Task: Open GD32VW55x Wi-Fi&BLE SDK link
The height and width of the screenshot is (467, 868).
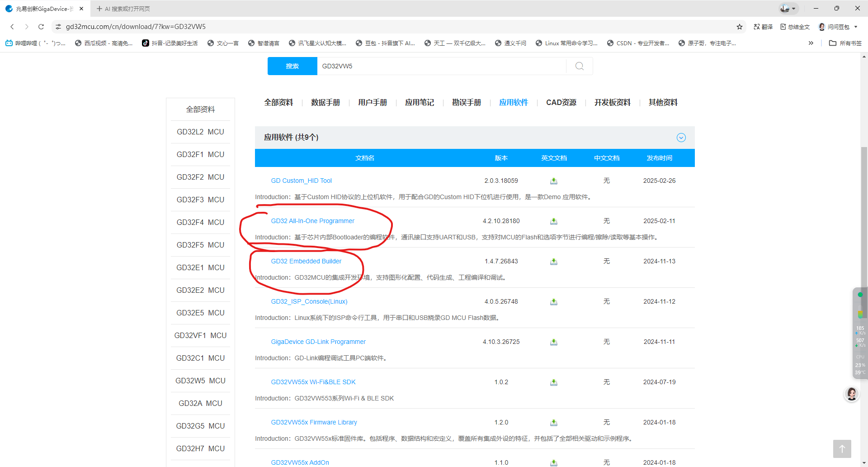Action: [x=313, y=382]
